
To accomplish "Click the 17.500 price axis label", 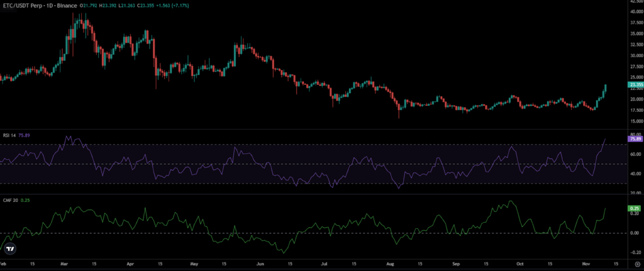I will tap(636, 110).
